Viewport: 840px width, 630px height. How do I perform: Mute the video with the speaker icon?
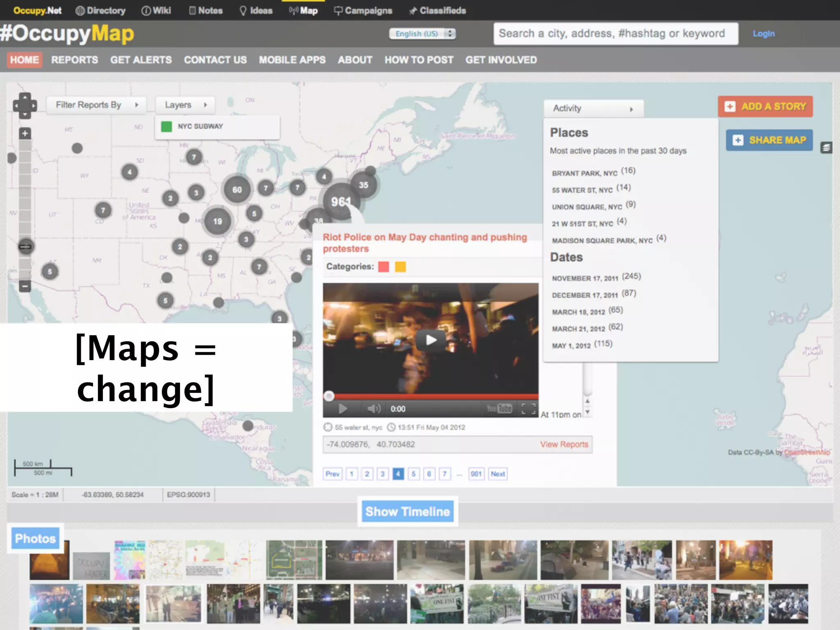click(374, 409)
